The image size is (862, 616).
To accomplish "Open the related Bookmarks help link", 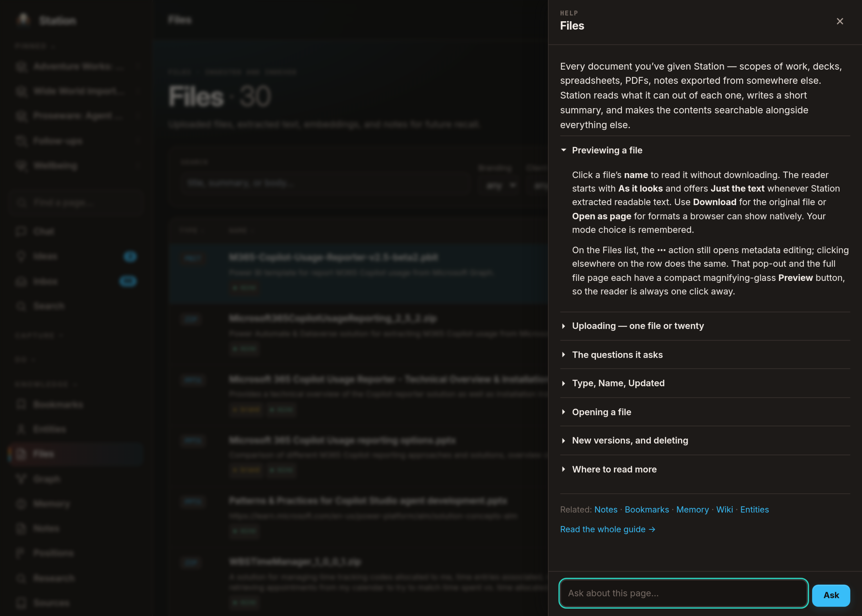I will coord(646,510).
